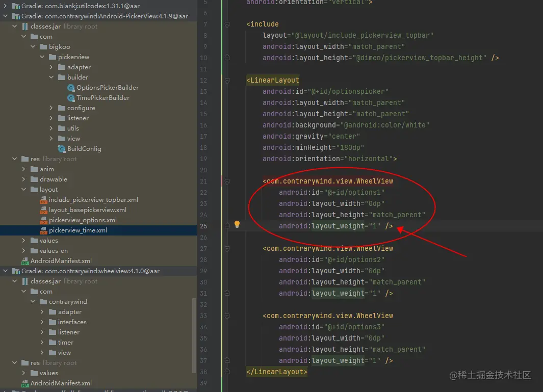This screenshot has width=543, height=392.
Task: Click the @dimen/pickerview_topbar_height value
Action: click(420, 58)
